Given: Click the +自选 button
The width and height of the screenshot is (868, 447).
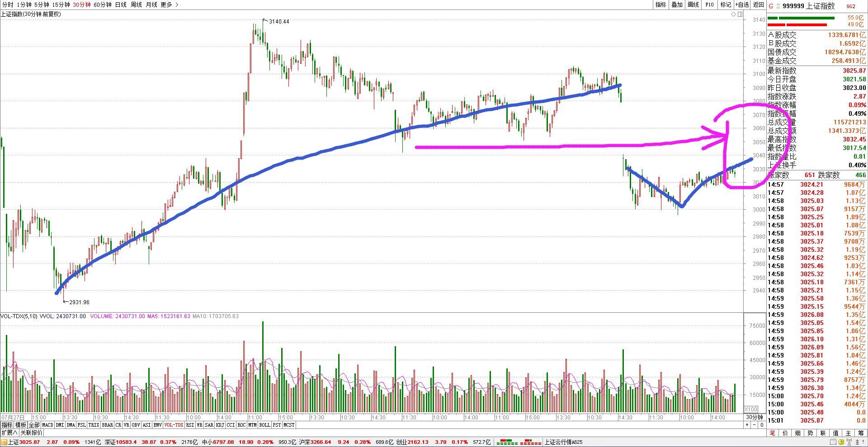Looking at the screenshot, I should [x=742, y=5].
